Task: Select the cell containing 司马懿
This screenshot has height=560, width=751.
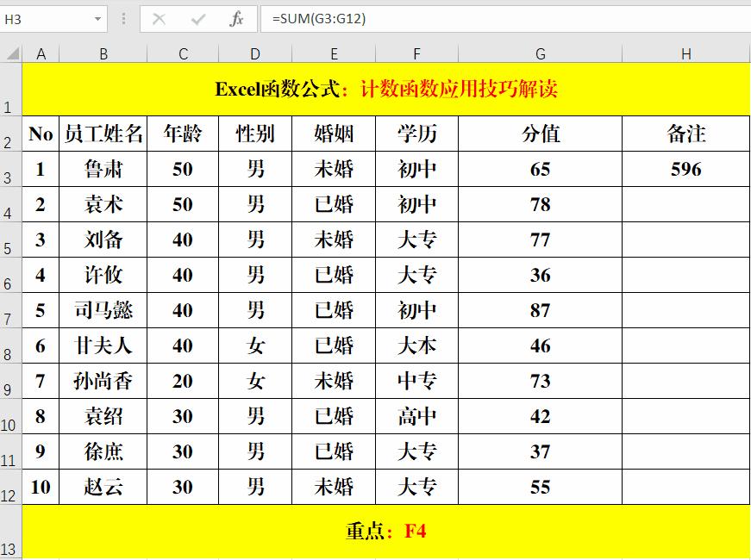Action: pyautogui.click(x=103, y=310)
